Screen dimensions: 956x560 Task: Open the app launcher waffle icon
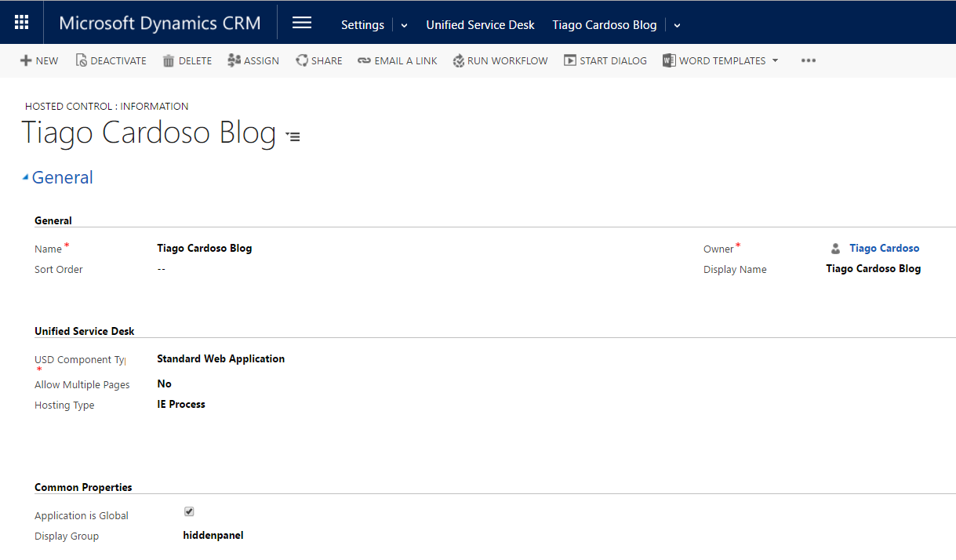point(22,23)
